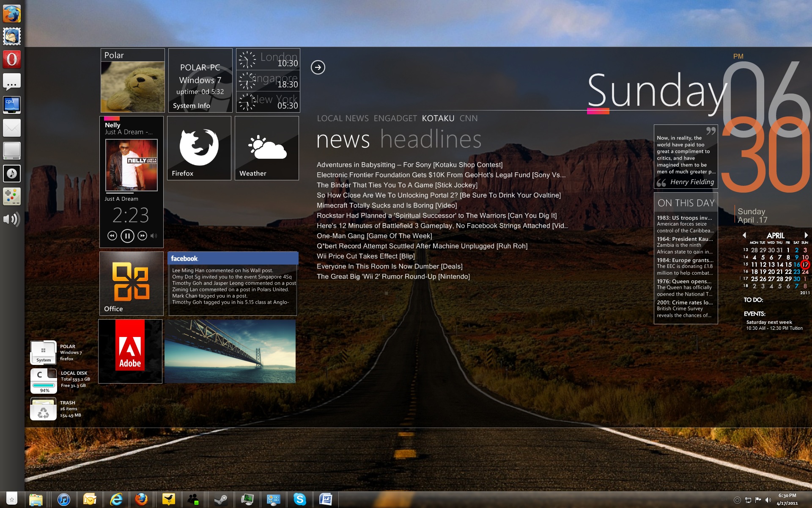Go to previous month in calendar
Image resolution: width=812 pixels, height=508 pixels.
[x=744, y=235]
